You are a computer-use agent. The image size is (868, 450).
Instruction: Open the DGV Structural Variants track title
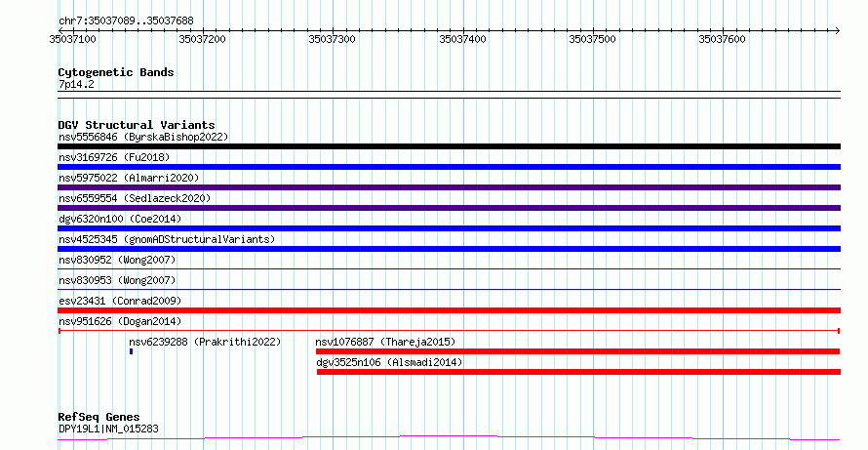pos(137,125)
